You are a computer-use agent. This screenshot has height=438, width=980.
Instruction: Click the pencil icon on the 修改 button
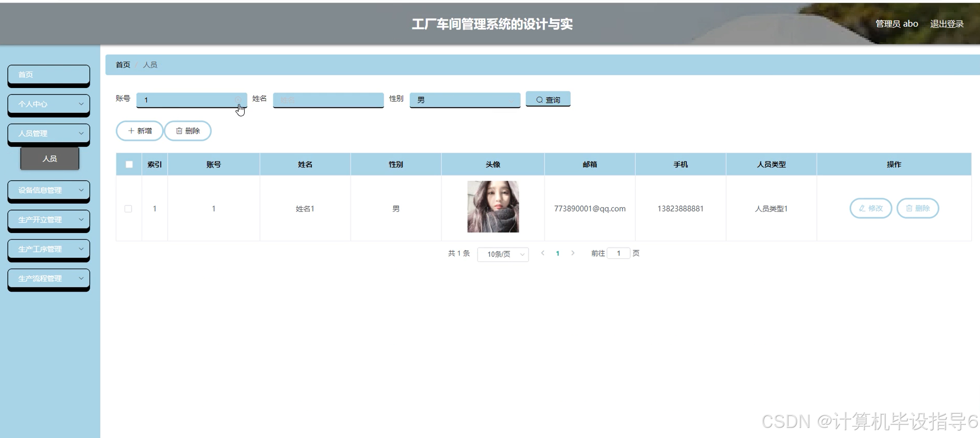coord(862,208)
